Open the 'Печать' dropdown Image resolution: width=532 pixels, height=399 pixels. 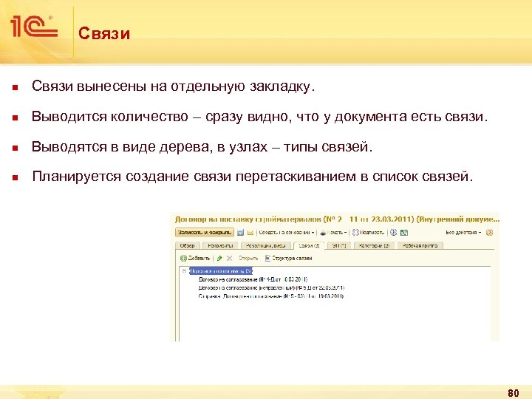pyautogui.click(x=337, y=233)
